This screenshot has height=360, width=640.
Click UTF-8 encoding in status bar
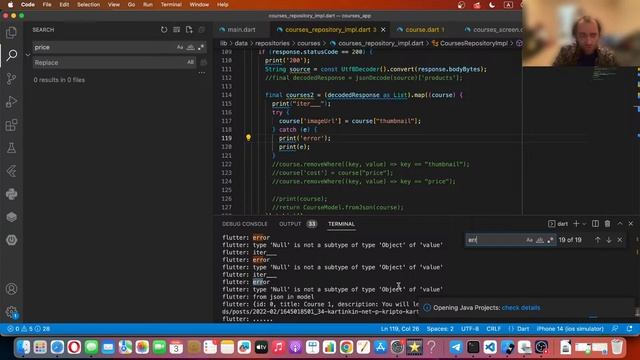click(470, 329)
